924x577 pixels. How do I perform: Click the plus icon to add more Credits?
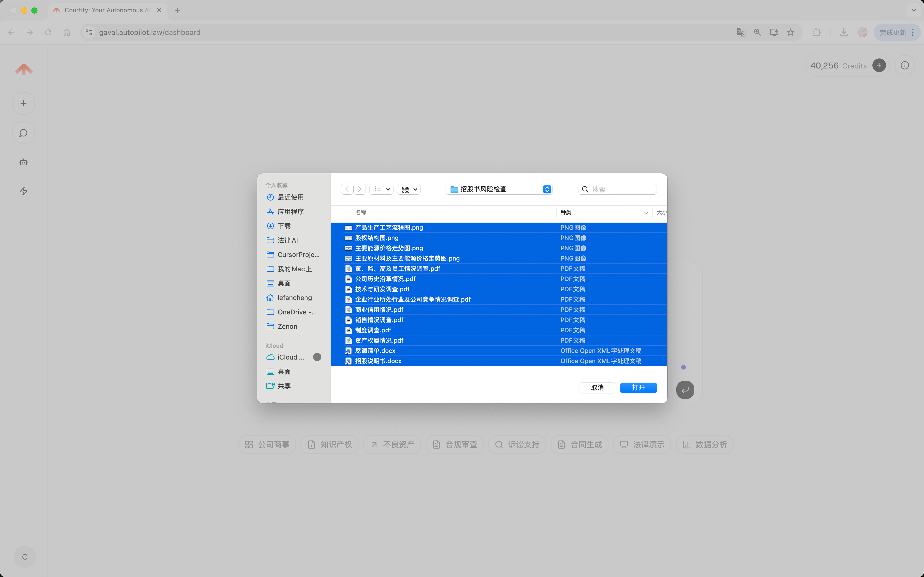(x=879, y=65)
